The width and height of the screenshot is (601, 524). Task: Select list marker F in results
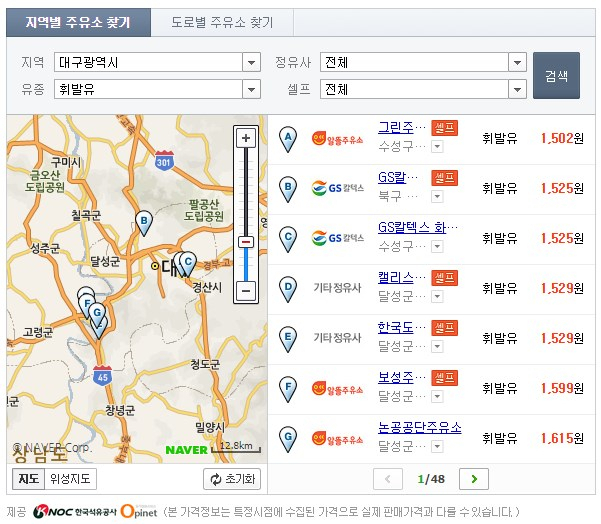[x=288, y=389]
